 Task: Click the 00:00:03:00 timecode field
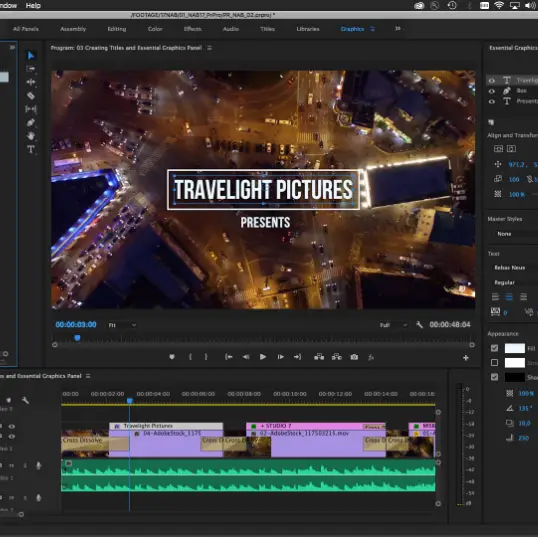click(76, 325)
